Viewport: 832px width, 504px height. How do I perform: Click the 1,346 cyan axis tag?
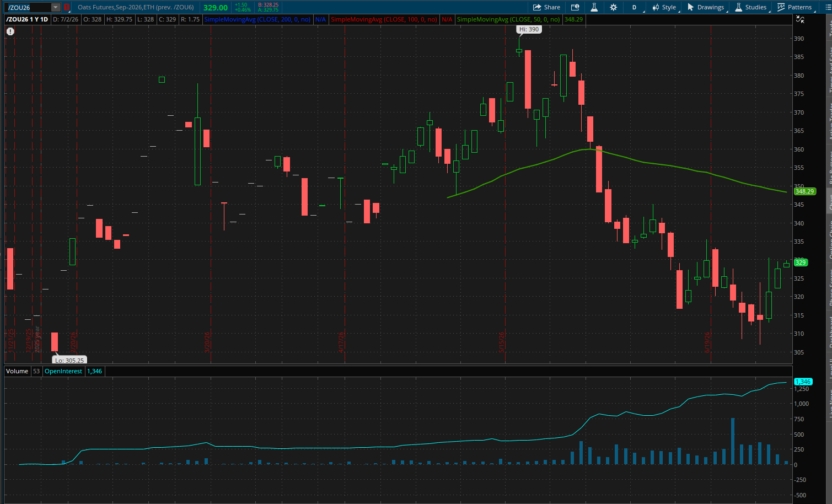803,382
